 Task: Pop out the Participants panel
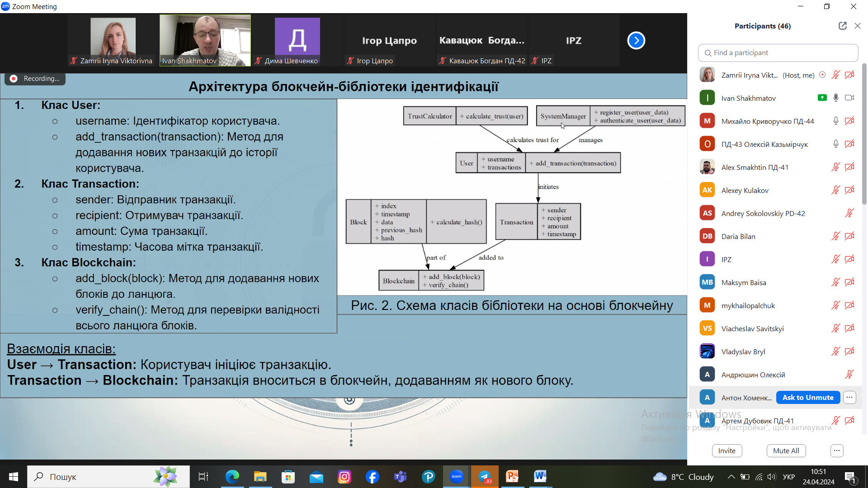842,26
